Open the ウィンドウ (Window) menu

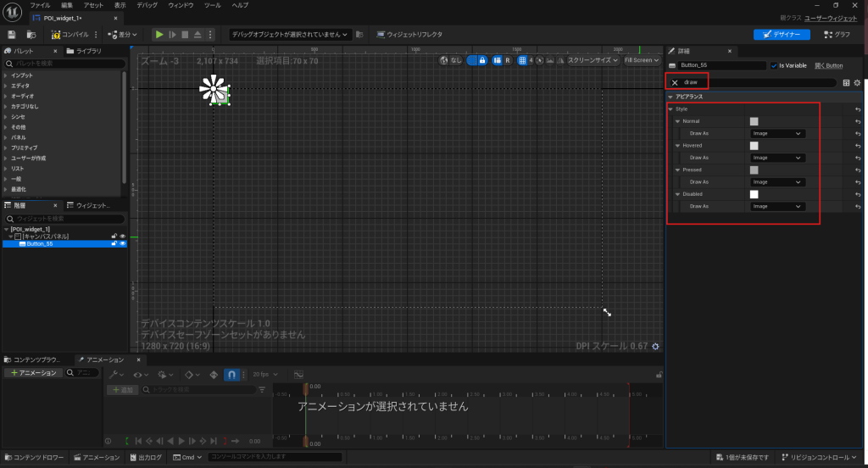click(x=181, y=5)
